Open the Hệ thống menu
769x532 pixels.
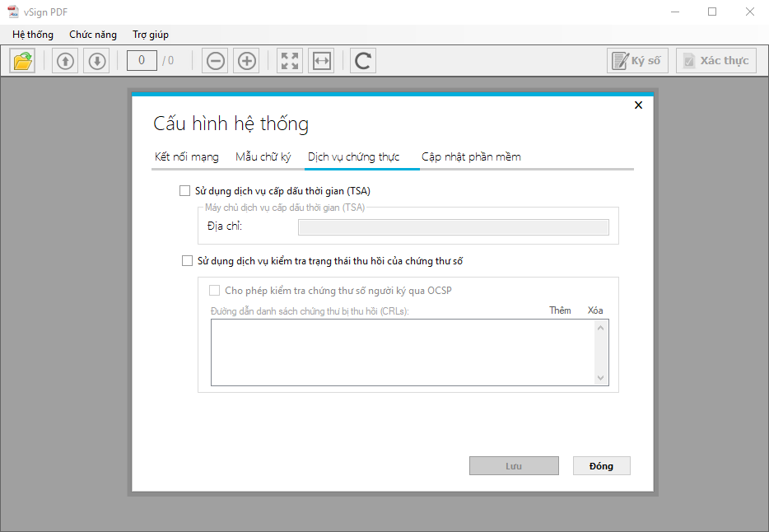(x=33, y=35)
